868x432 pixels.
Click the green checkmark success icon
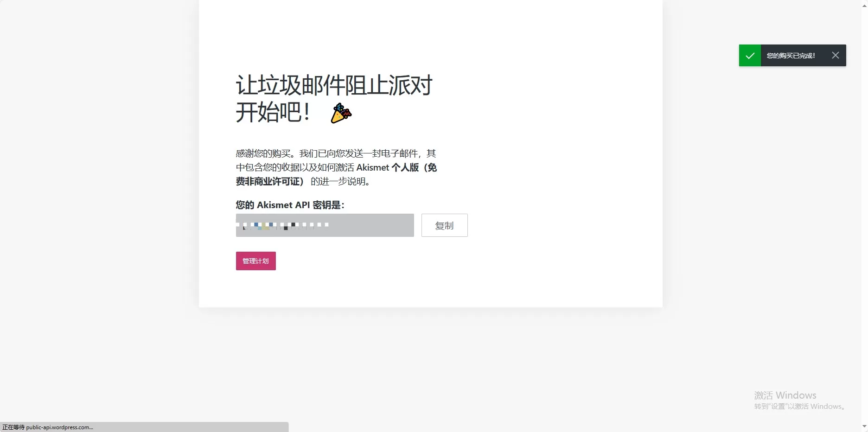(750, 55)
